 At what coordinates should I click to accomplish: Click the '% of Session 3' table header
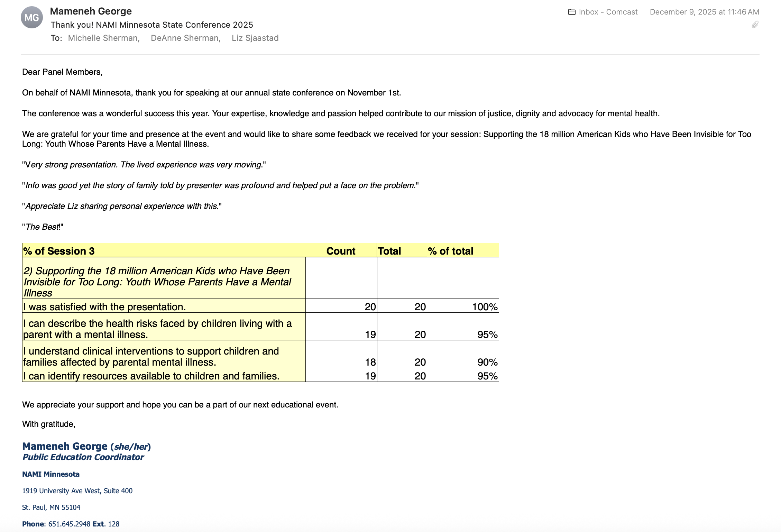(x=59, y=251)
